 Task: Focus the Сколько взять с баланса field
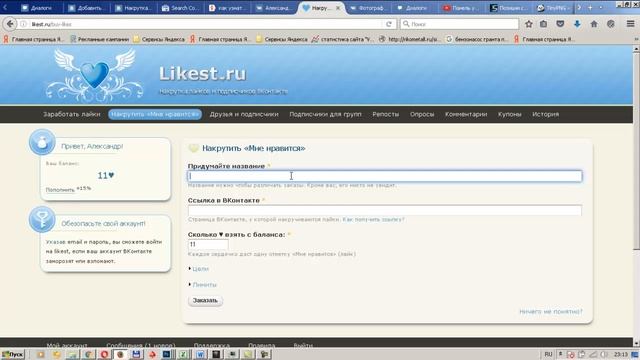pos(208,244)
